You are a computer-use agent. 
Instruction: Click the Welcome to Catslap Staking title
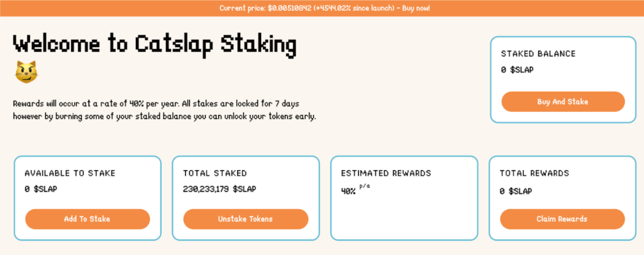[155, 45]
